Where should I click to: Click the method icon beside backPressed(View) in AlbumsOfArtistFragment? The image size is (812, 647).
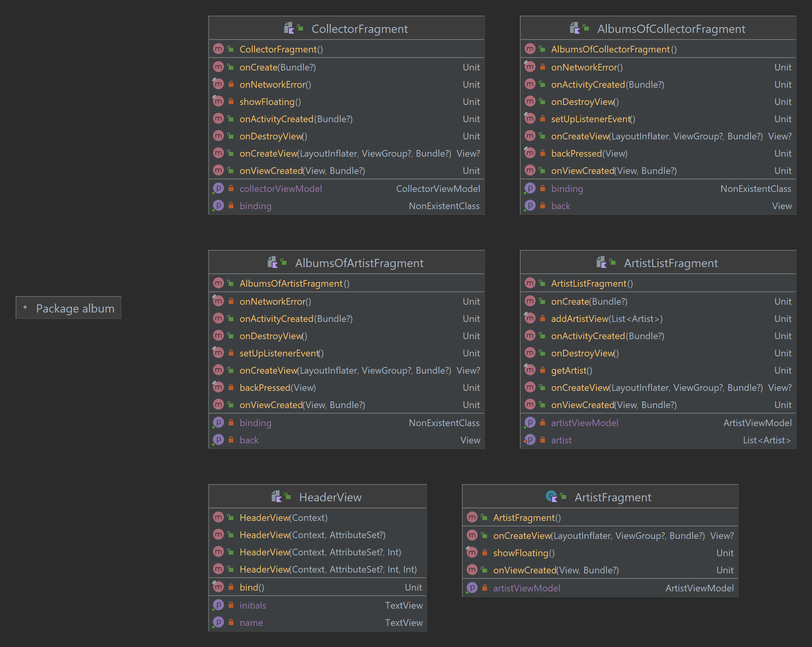click(x=218, y=387)
